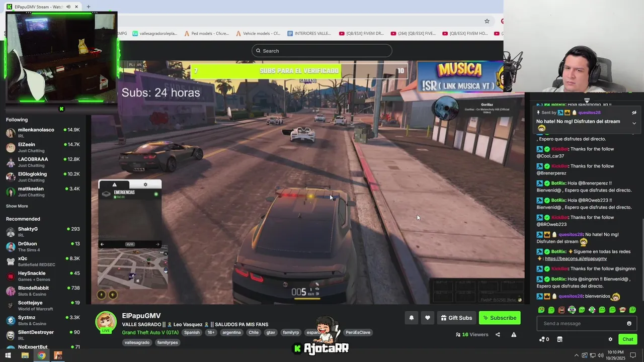
Task: Show hidden system tray icons
Action: point(576,355)
